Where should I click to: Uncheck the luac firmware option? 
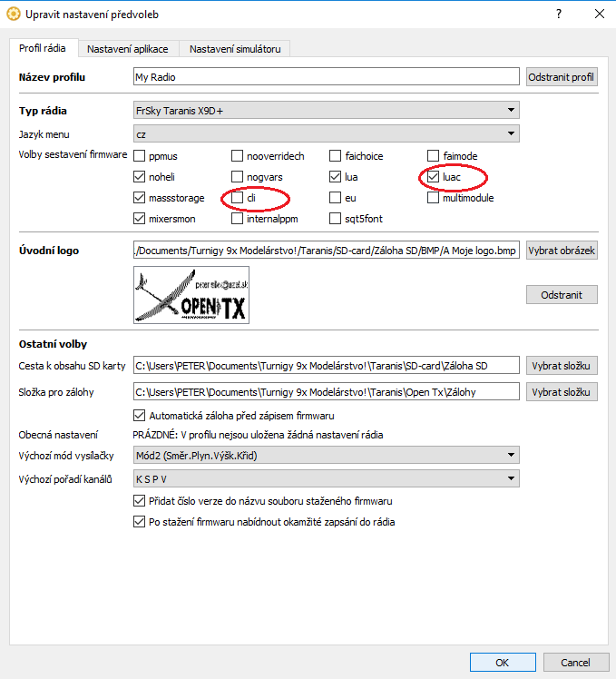tap(434, 176)
